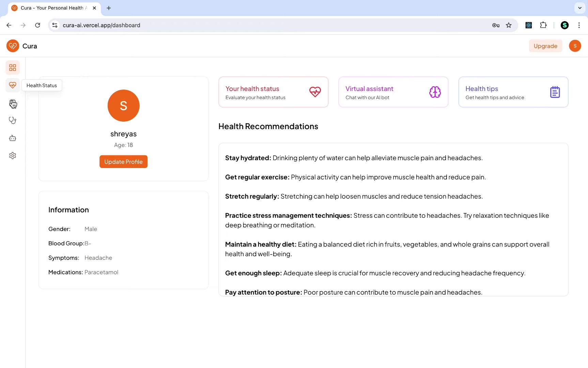Open a new browser tab
This screenshot has height=368, width=588.
pyautogui.click(x=109, y=8)
